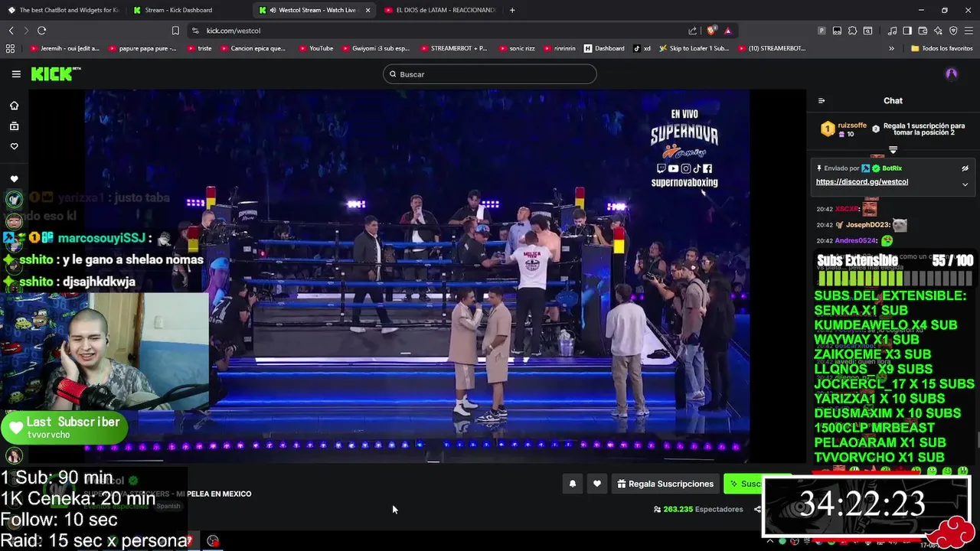Collapse the chat panel with arrow icon
Viewport: 980px width, 551px height.
822,100
